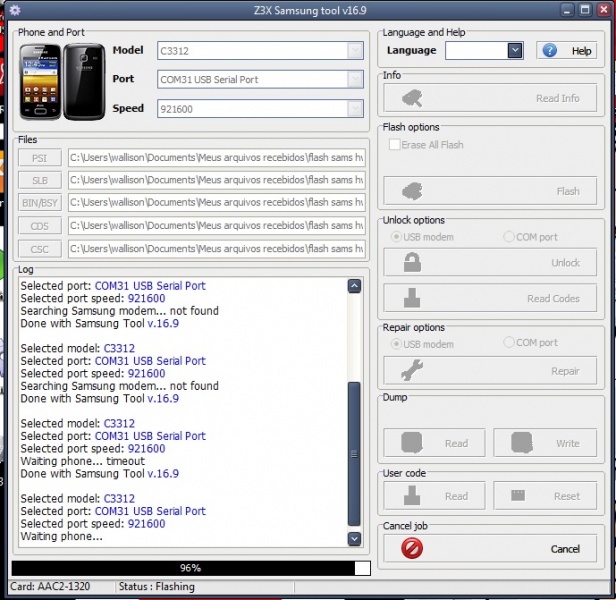Click the Flash options chip icon

click(411, 191)
